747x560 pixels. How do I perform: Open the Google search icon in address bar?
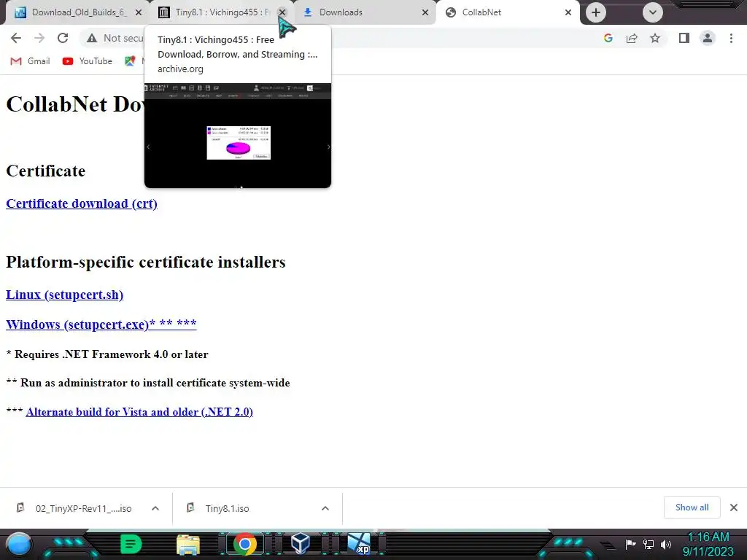608,38
